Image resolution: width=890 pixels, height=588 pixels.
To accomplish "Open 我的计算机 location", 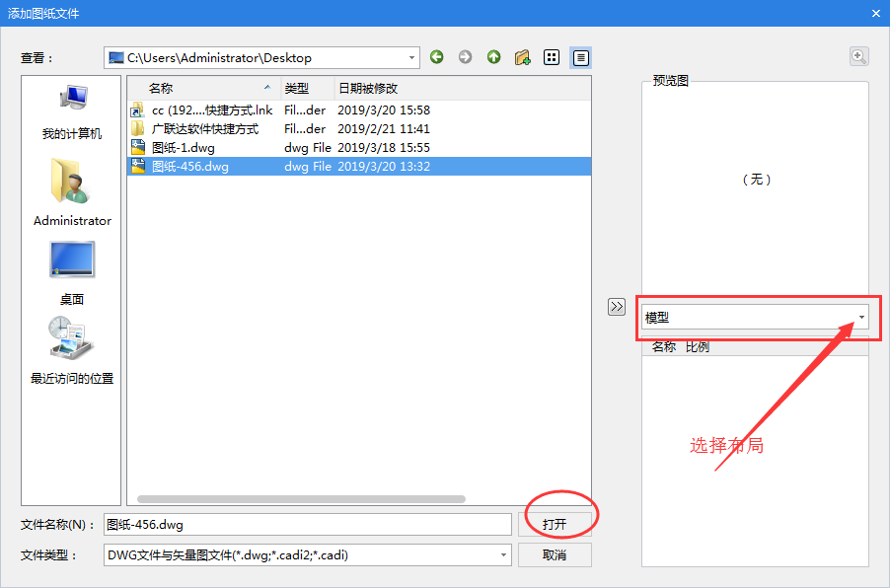I will tap(72, 112).
